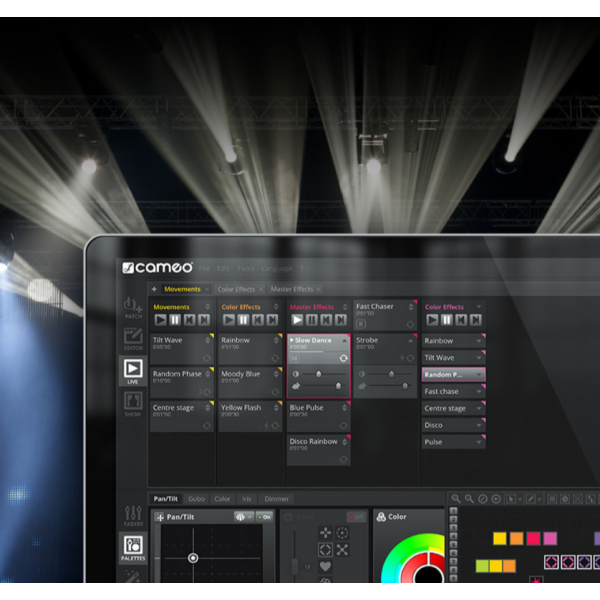Adjust the Slow Dance dimmer slider

[319, 373]
